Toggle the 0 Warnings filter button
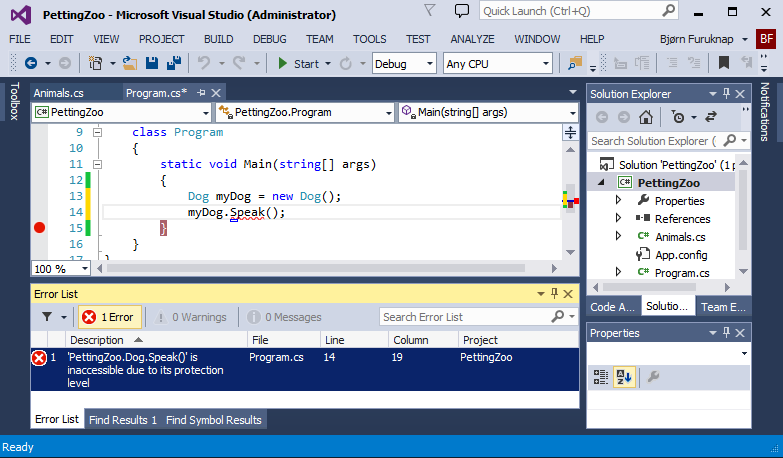Screen dimensions: 783x458 [190, 317]
